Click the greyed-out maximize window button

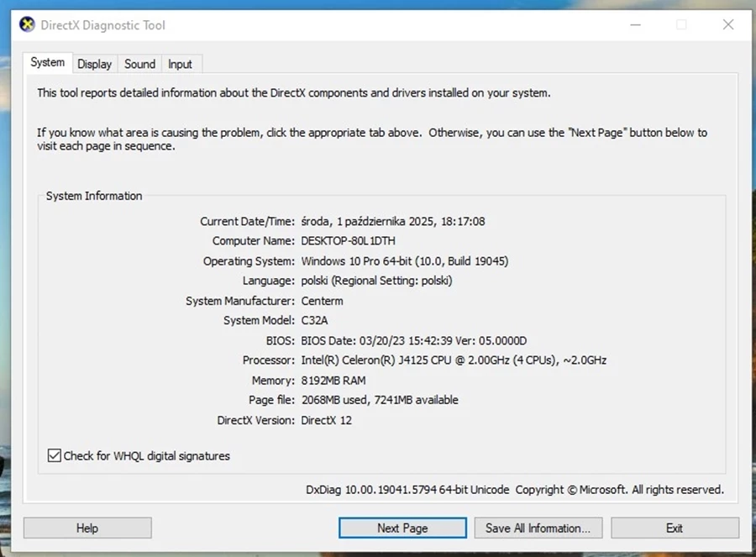coord(681,25)
